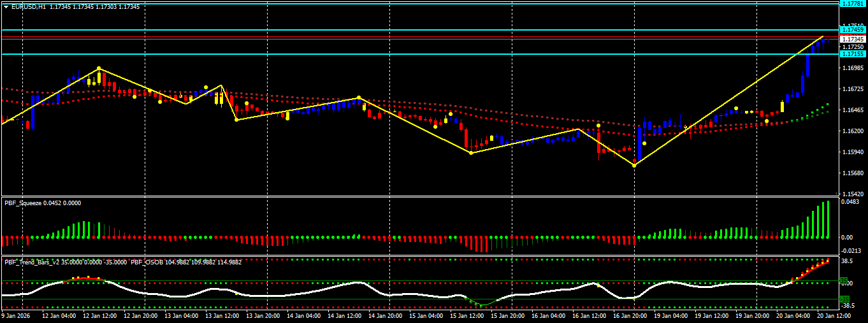Click the 1.15420 price scale value
Image resolution: width=868 pixels, height=323 pixels.
pos(852,194)
